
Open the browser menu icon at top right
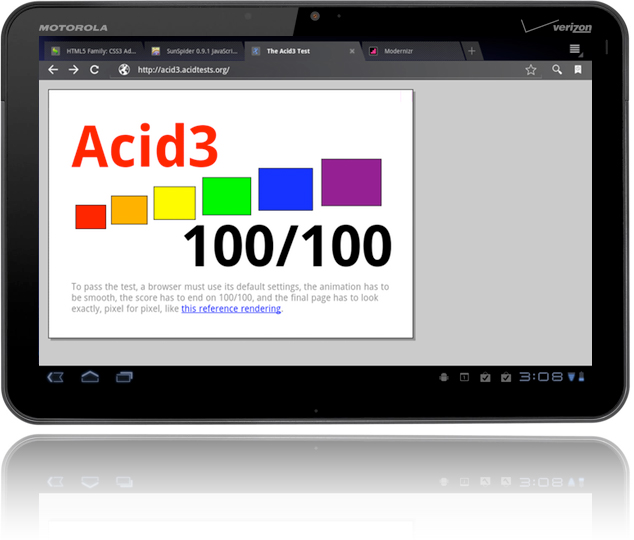(x=577, y=49)
